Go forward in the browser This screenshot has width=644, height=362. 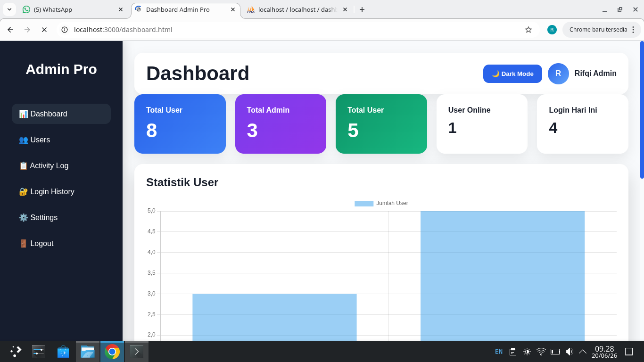pyautogui.click(x=27, y=30)
